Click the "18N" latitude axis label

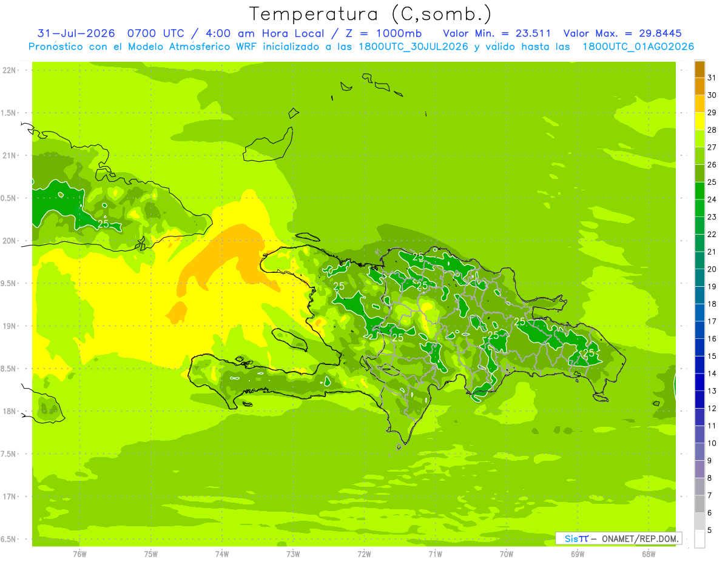tap(10, 412)
